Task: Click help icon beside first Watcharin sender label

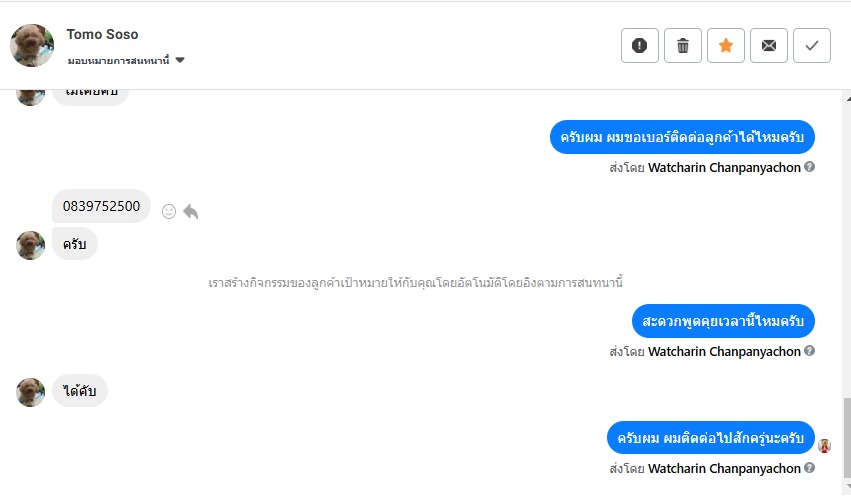Action: tap(810, 167)
